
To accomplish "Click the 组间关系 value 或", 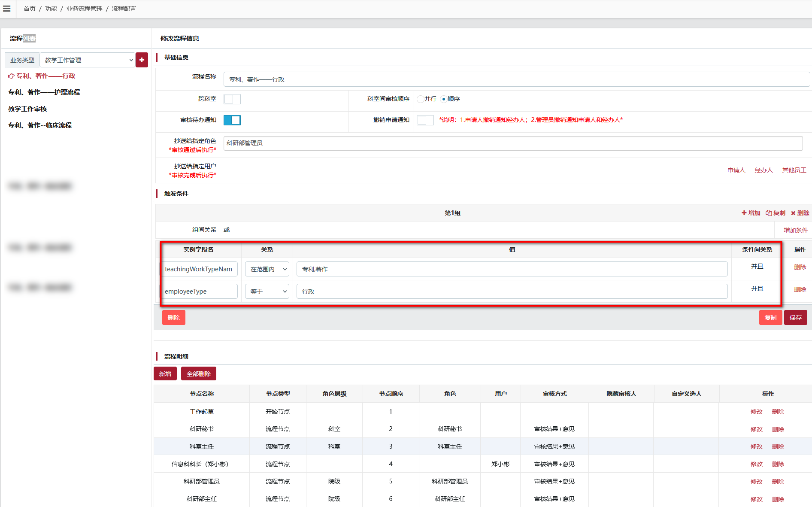I will pos(227,230).
